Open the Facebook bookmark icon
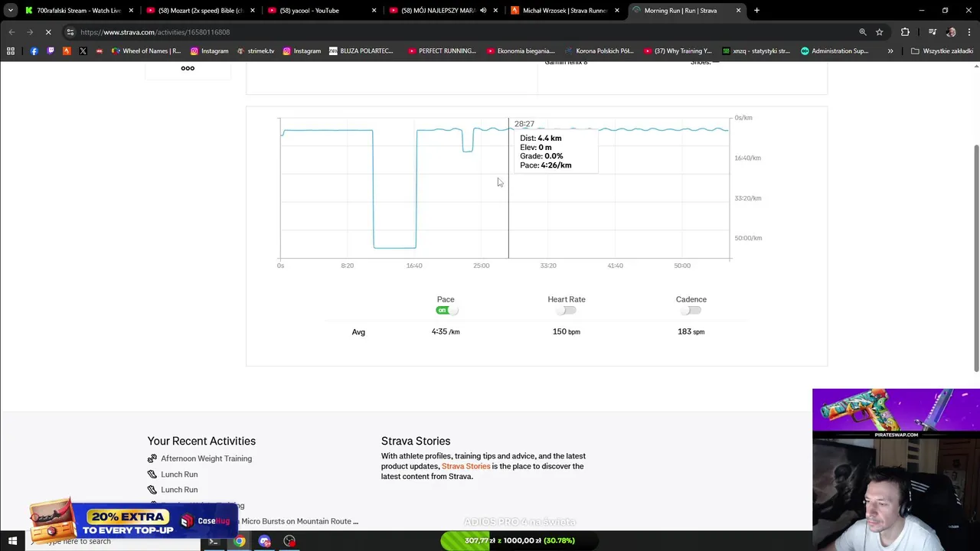This screenshot has width=980, height=551. [x=34, y=51]
